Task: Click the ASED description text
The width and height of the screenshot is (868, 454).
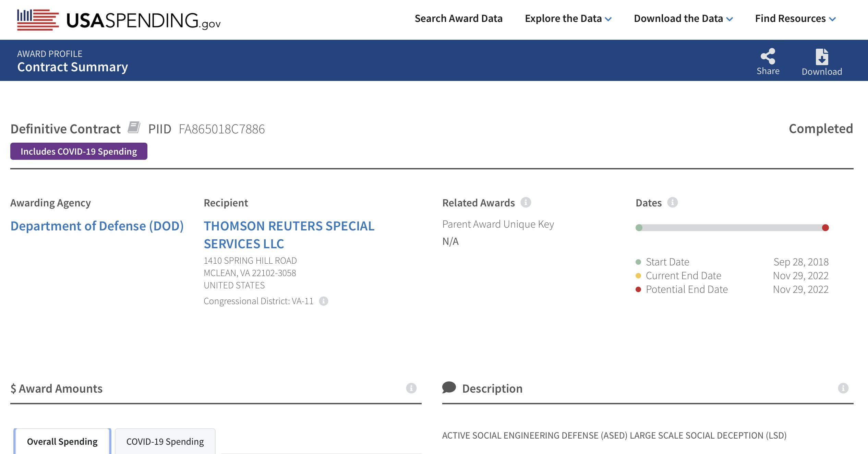Action: click(x=614, y=435)
